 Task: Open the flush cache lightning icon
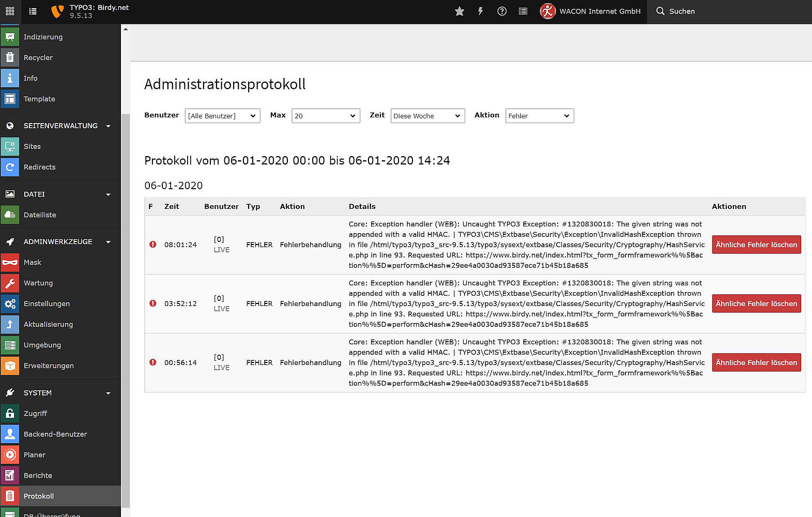[480, 11]
